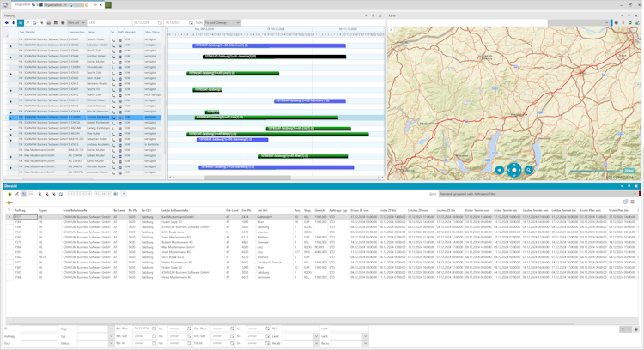
Task: Click the bottom blue Gantt bar Salzburg-Starnberg
Action: click(x=276, y=167)
